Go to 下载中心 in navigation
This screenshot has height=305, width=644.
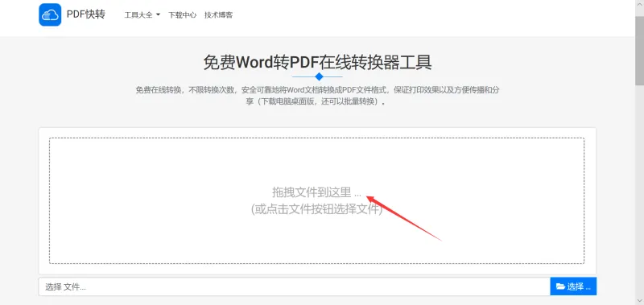[x=183, y=15]
